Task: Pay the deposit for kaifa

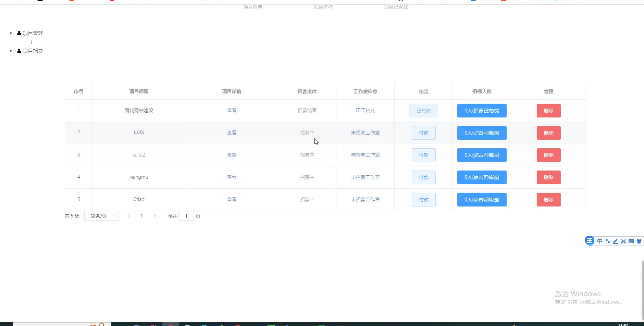Action: coord(424,133)
